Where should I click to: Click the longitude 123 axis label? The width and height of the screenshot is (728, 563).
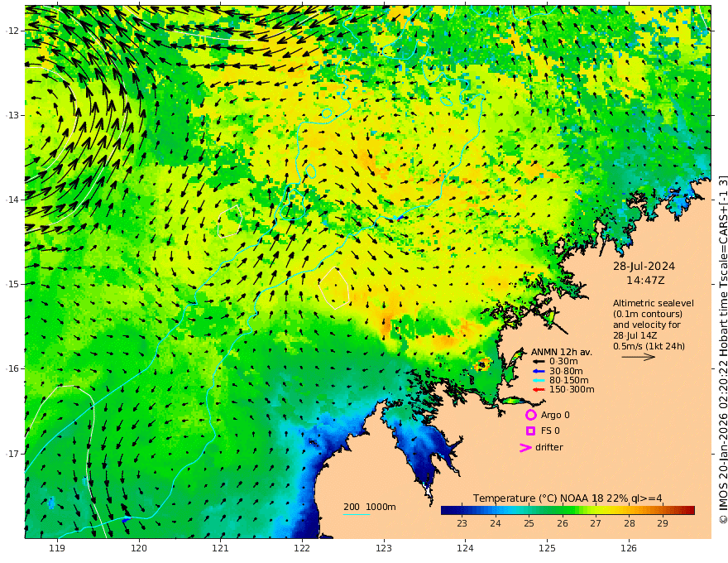pos(384,549)
